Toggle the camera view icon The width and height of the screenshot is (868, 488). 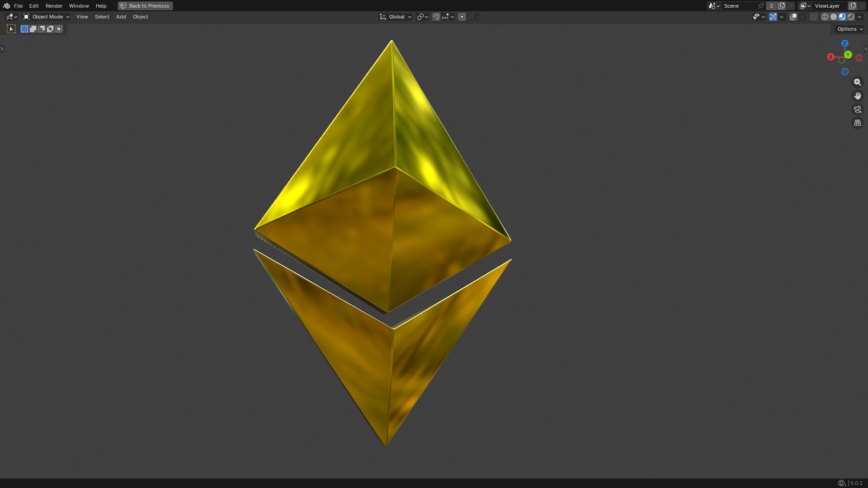[858, 109]
